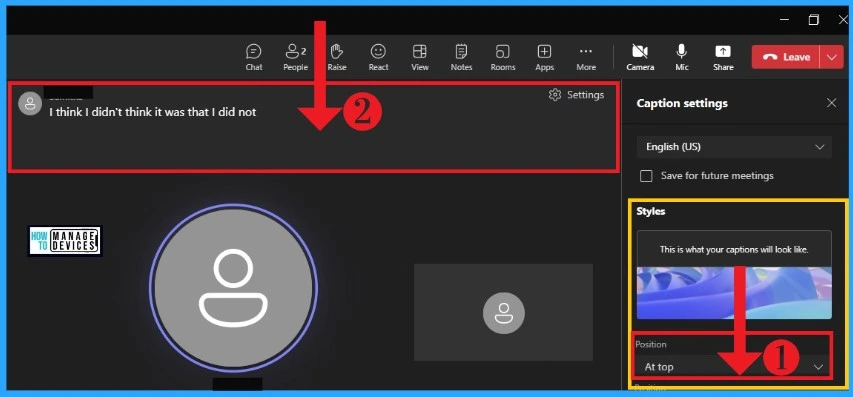Screen dimensions: 853x397
Task: Minimize the Teams meeting window
Action: click(x=784, y=20)
